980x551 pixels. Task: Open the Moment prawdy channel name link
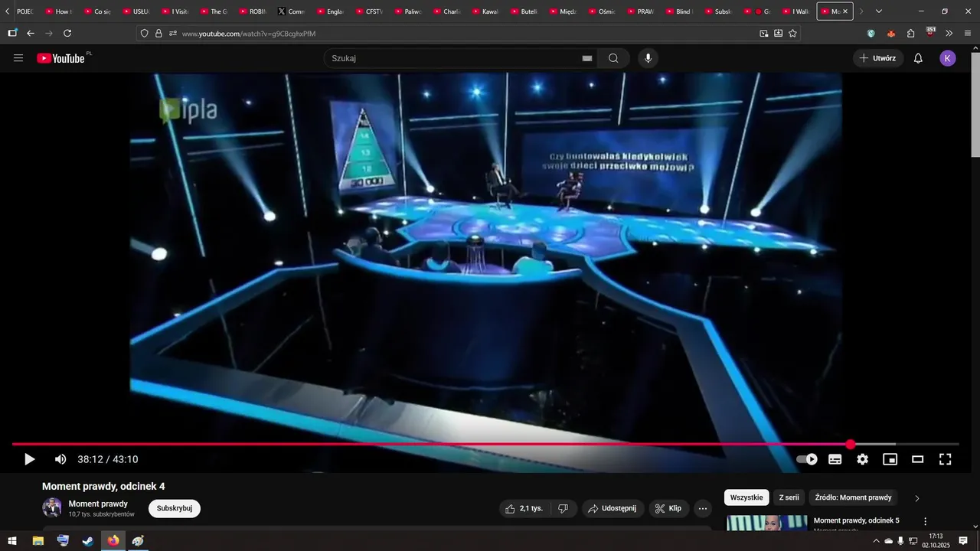(x=98, y=504)
